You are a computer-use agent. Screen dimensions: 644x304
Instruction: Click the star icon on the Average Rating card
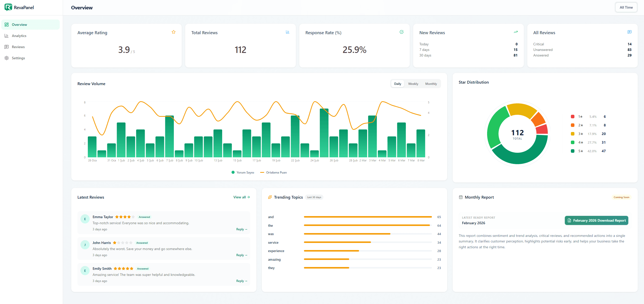point(174,32)
